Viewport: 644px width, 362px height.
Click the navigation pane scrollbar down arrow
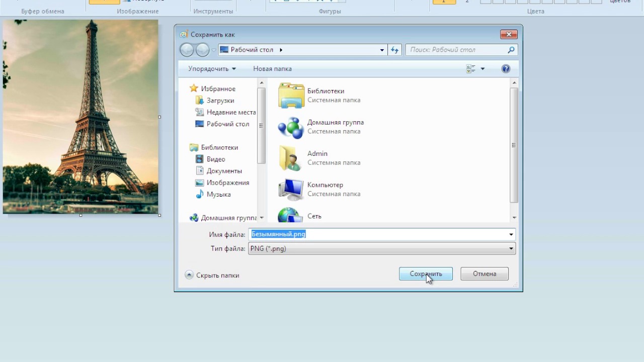coord(261,218)
